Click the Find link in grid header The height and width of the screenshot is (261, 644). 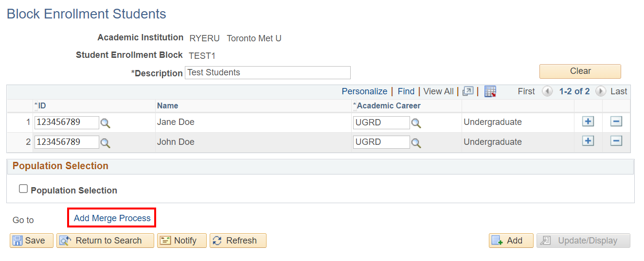(x=406, y=91)
